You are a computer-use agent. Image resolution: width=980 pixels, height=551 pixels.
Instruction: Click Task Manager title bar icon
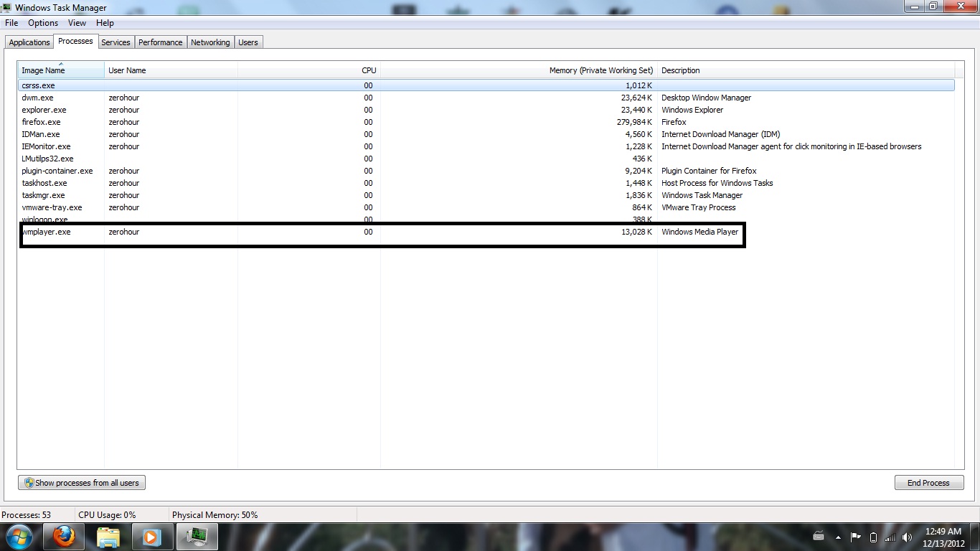point(6,7)
